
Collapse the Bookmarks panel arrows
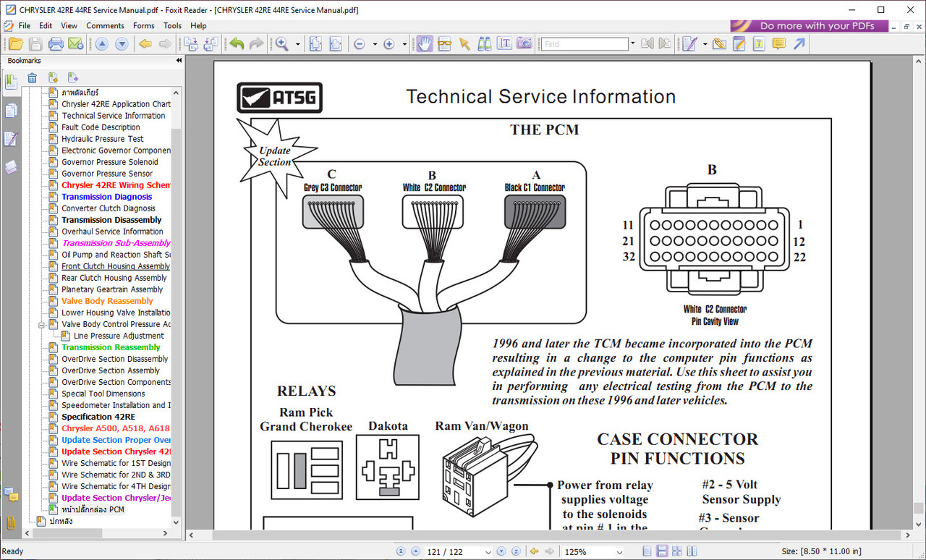tap(179, 61)
